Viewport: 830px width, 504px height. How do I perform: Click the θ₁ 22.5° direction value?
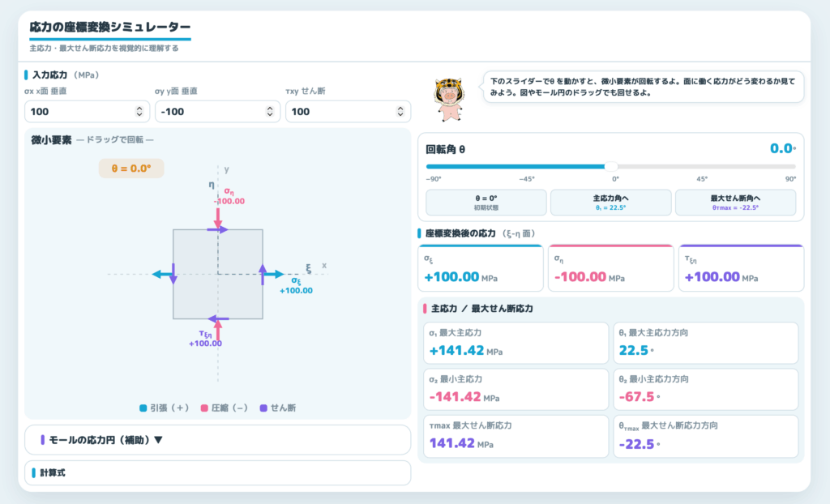coord(636,351)
